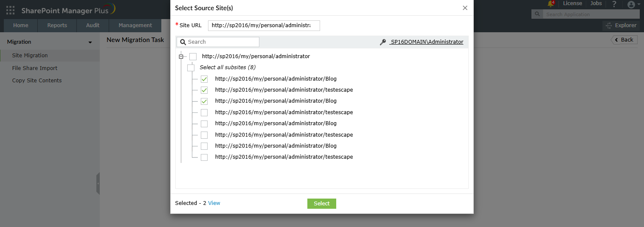Open the Home tab

coord(21,25)
